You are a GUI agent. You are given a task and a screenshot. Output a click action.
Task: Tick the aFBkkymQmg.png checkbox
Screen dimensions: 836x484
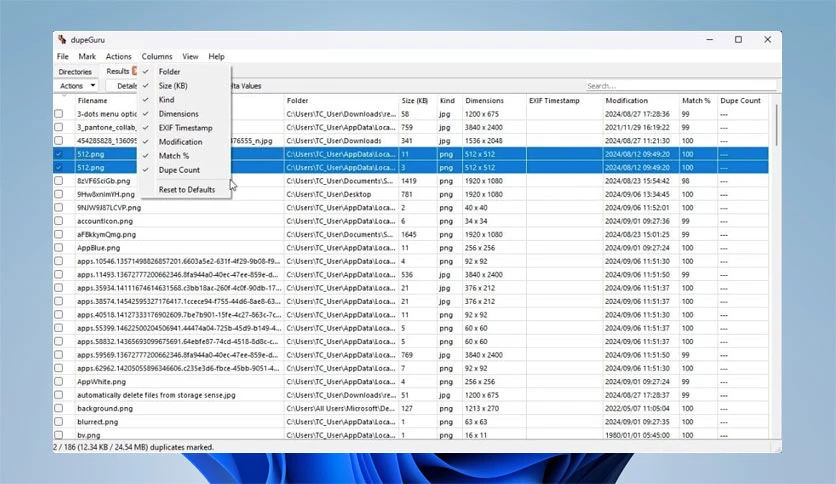(59, 234)
